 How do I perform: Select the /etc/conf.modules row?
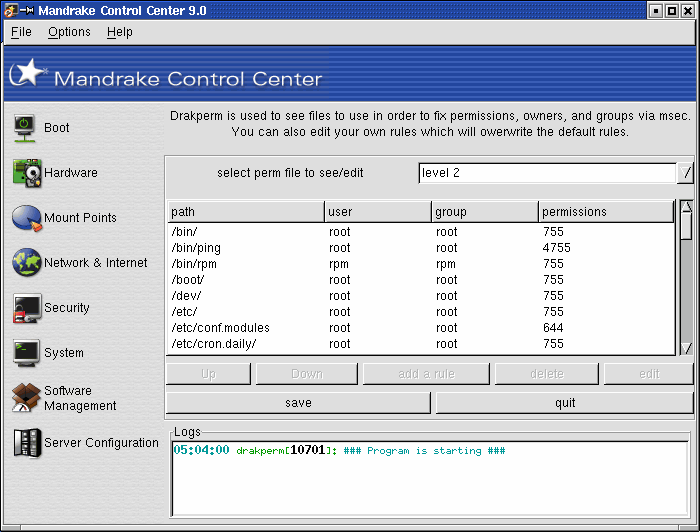tap(421, 328)
